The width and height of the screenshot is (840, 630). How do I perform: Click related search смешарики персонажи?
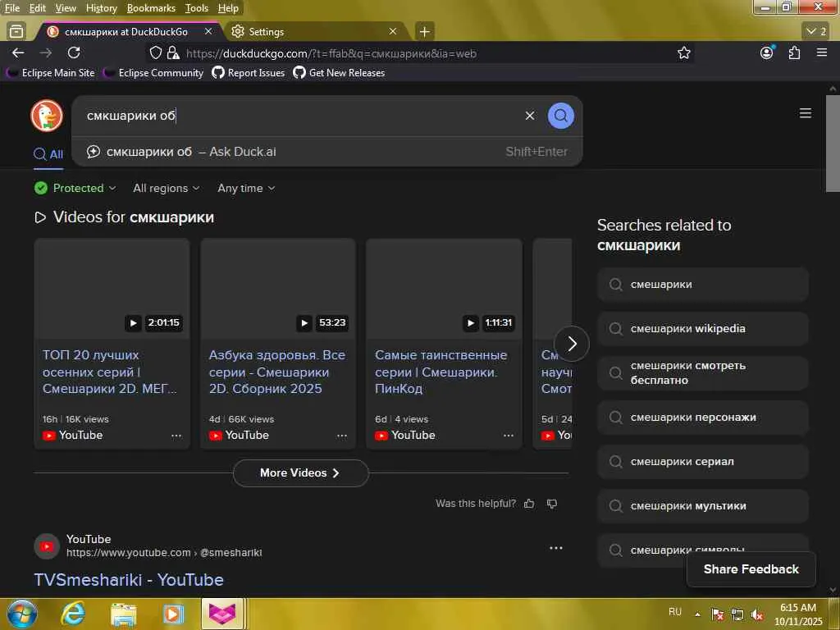(702, 418)
